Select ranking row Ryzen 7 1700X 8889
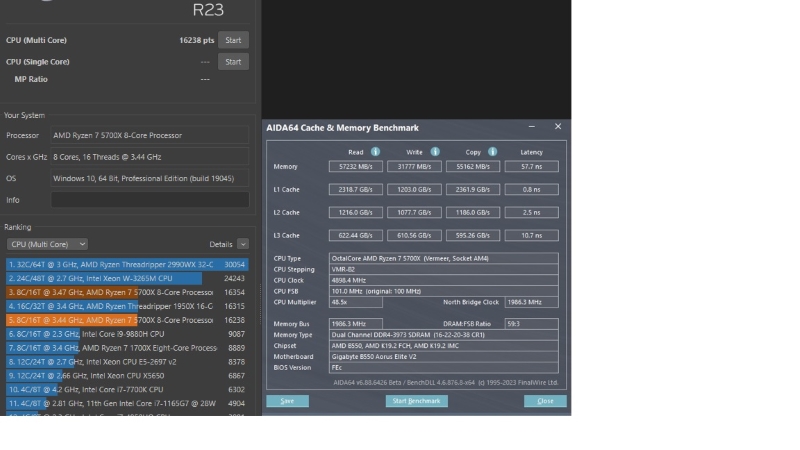The height and width of the screenshot is (450, 800). coord(127,348)
